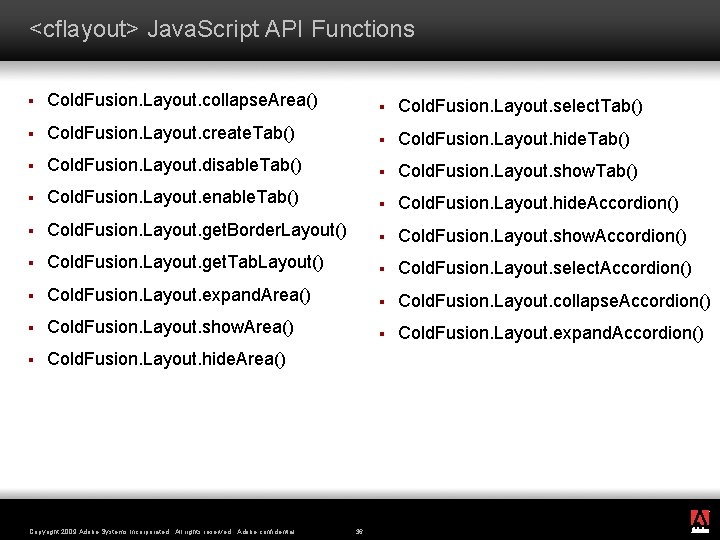Click ColdFusion.Layout.expandAccordion() text
720x540 pixels.
click(x=551, y=333)
